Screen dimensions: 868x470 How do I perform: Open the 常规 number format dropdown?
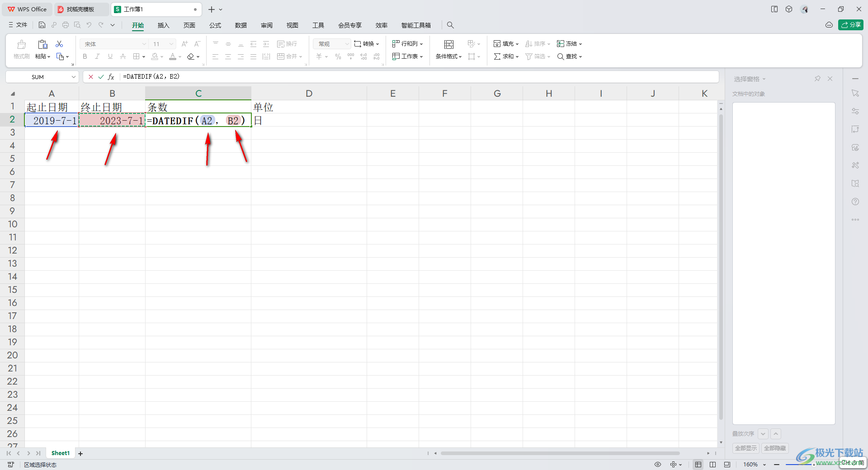[x=332, y=44]
